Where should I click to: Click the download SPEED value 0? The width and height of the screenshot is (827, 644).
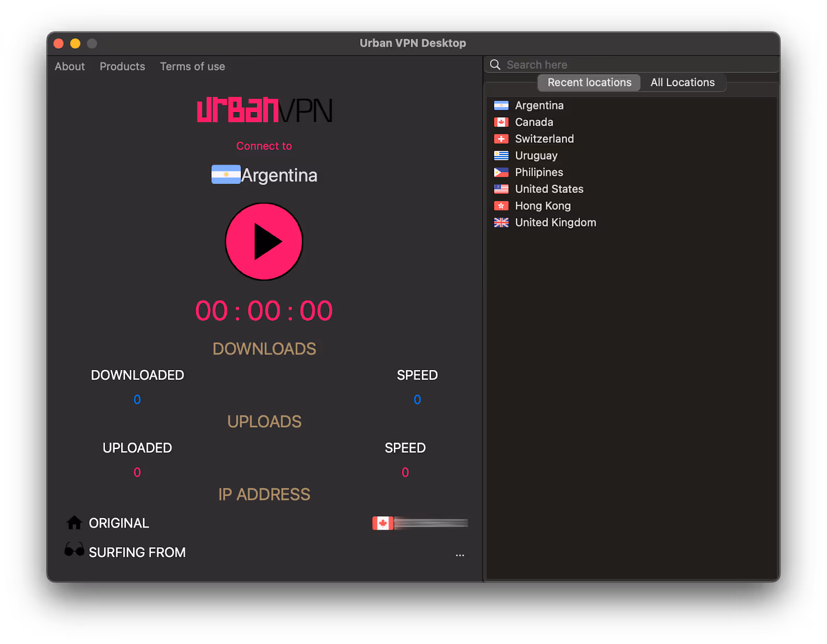(x=417, y=400)
